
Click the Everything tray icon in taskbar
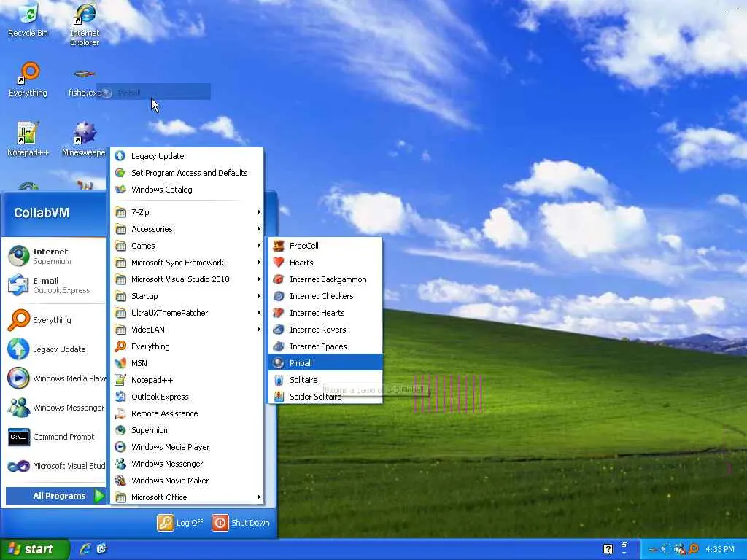[694, 549]
